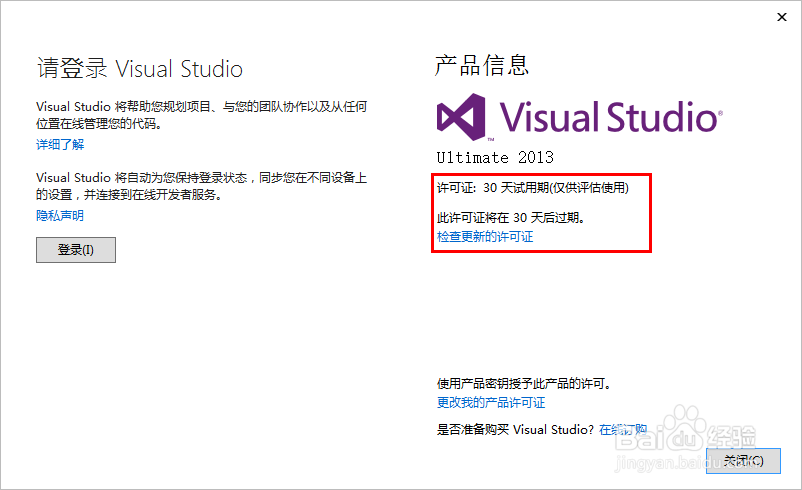Click the Visual Studio purple logo icon
The width and height of the screenshot is (802, 490).
coord(461,117)
